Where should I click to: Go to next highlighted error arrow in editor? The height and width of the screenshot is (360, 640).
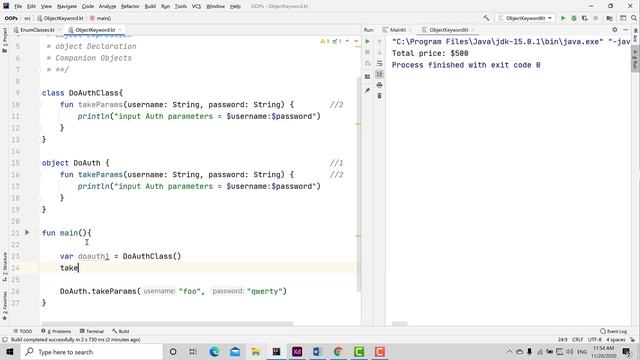tap(356, 41)
